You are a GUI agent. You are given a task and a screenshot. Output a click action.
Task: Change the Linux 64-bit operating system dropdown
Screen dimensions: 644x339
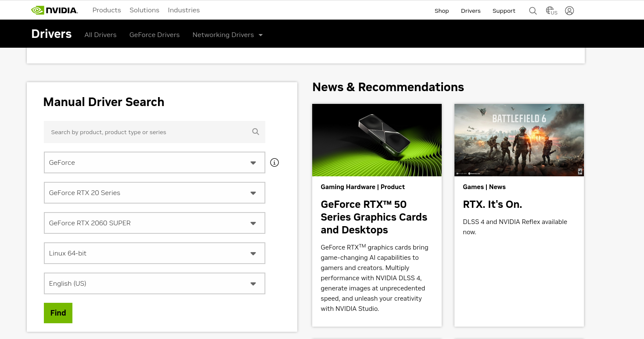point(154,253)
